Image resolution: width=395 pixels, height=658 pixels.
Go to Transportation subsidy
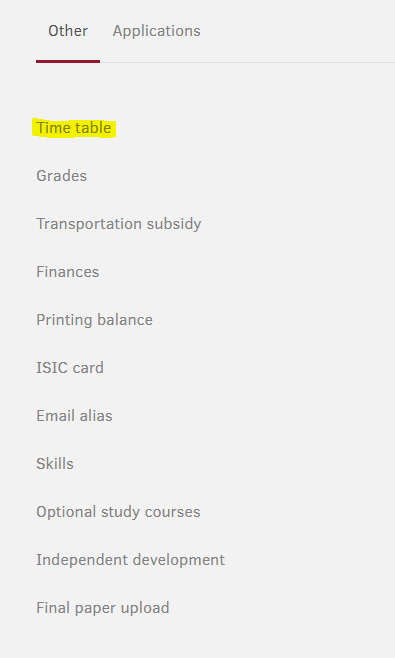click(118, 224)
